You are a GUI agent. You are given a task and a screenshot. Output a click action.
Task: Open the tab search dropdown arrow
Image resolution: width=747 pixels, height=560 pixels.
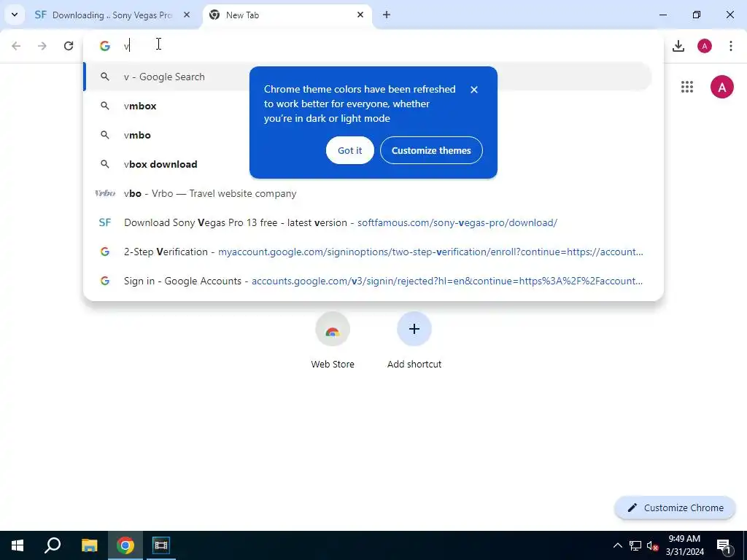click(x=15, y=15)
